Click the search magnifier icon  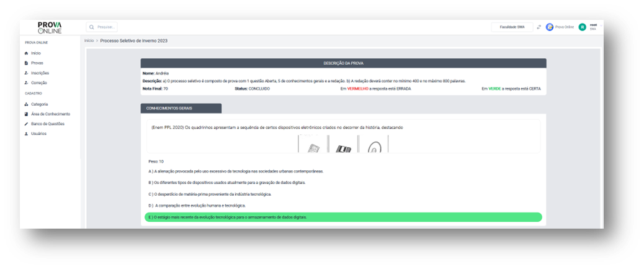(x=92, y=27)
